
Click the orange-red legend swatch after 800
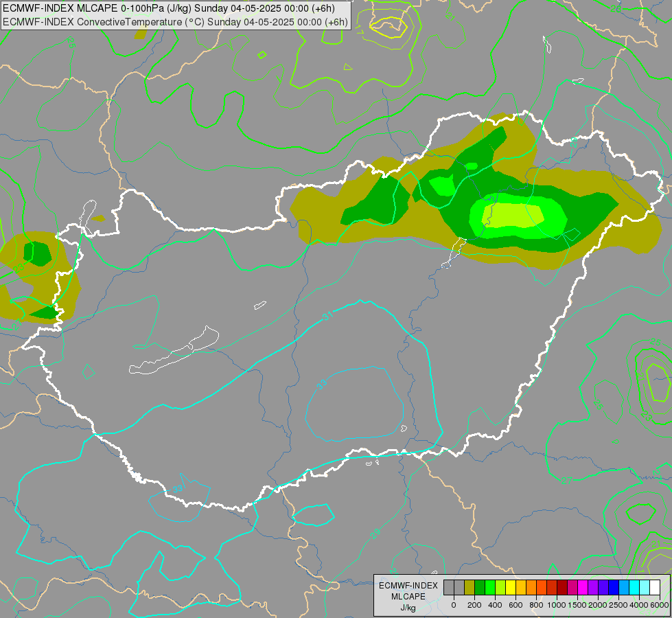tap(542, 587)
